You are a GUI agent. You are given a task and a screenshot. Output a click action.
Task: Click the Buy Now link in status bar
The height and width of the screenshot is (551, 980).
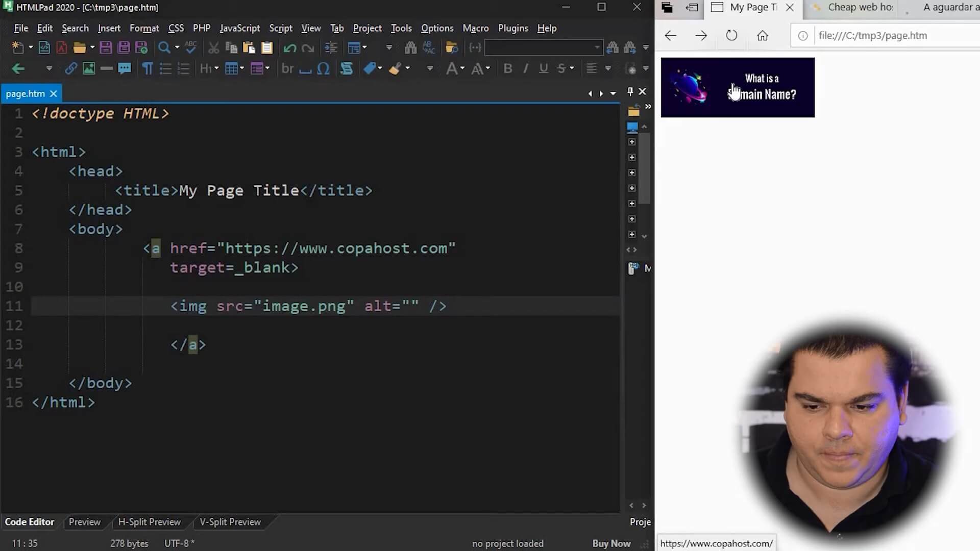click(611, 543)
